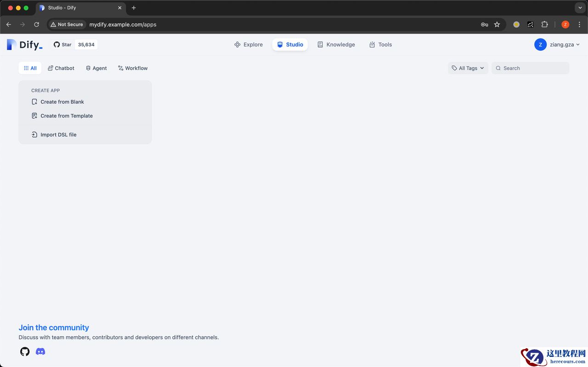The image size is (588, 367).
Task: Open saved passwords key icon
Action: [484, 24]
